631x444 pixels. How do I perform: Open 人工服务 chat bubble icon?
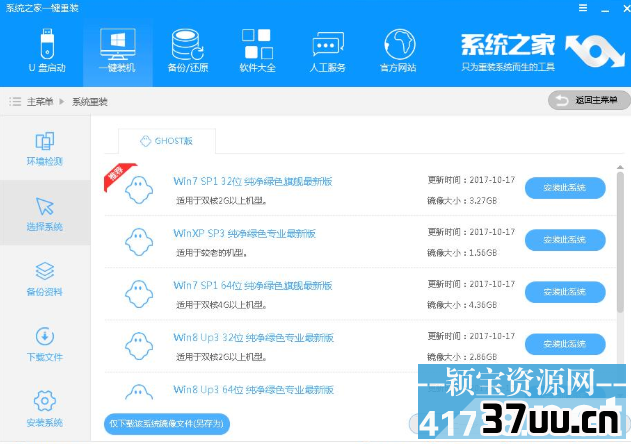(328, 44)
